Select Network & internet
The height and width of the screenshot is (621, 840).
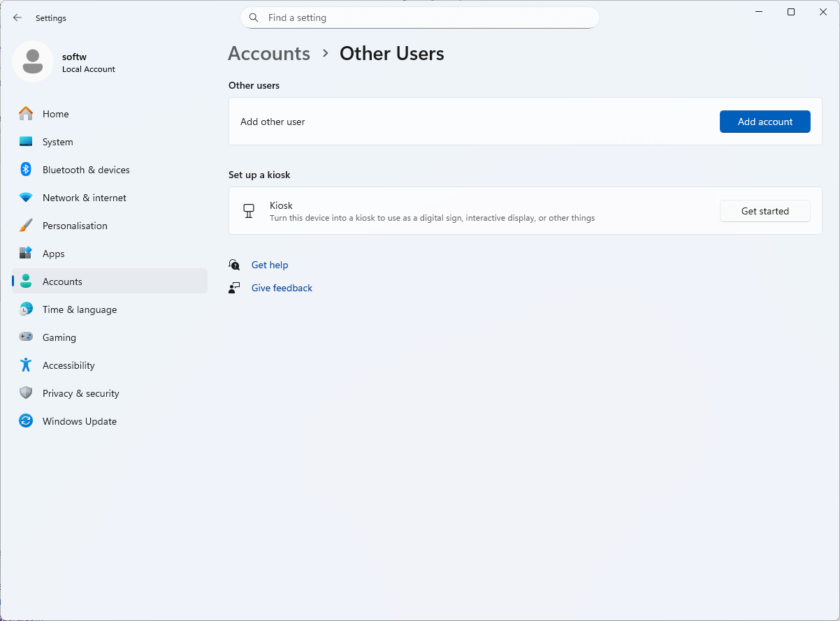(x=110, y=198)
